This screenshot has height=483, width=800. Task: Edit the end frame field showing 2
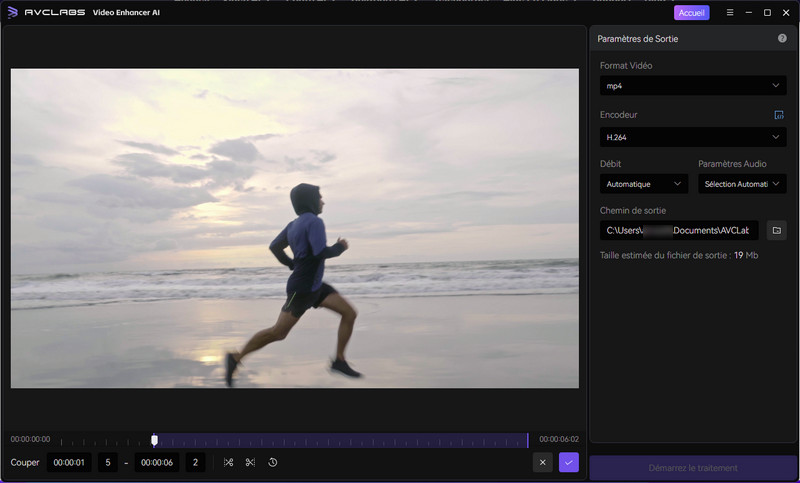click(195, 463)
